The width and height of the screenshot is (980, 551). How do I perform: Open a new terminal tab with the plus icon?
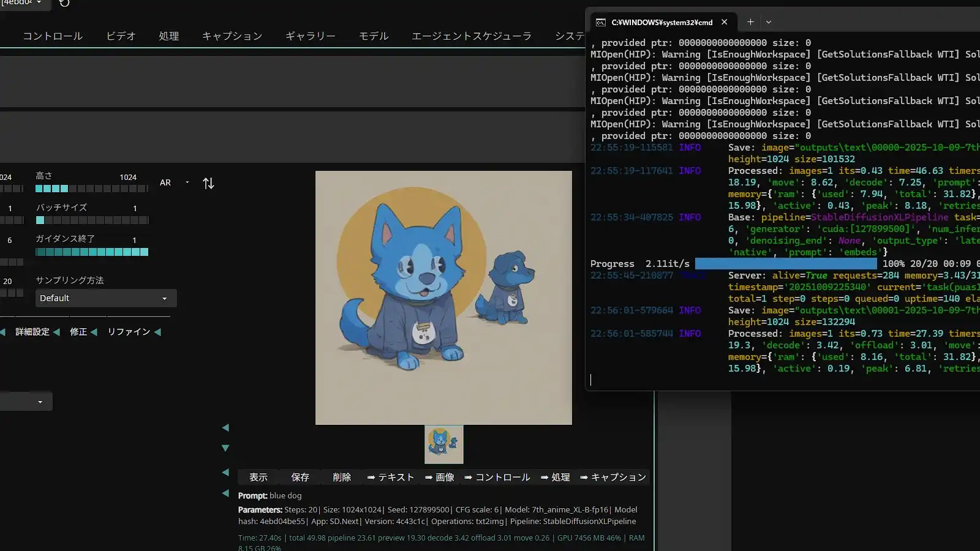pos(750,21)
